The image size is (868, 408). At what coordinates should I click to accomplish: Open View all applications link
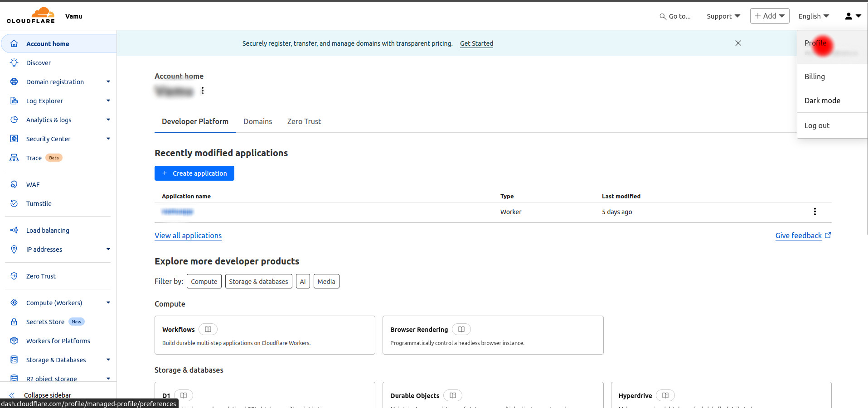coord(188,235)
